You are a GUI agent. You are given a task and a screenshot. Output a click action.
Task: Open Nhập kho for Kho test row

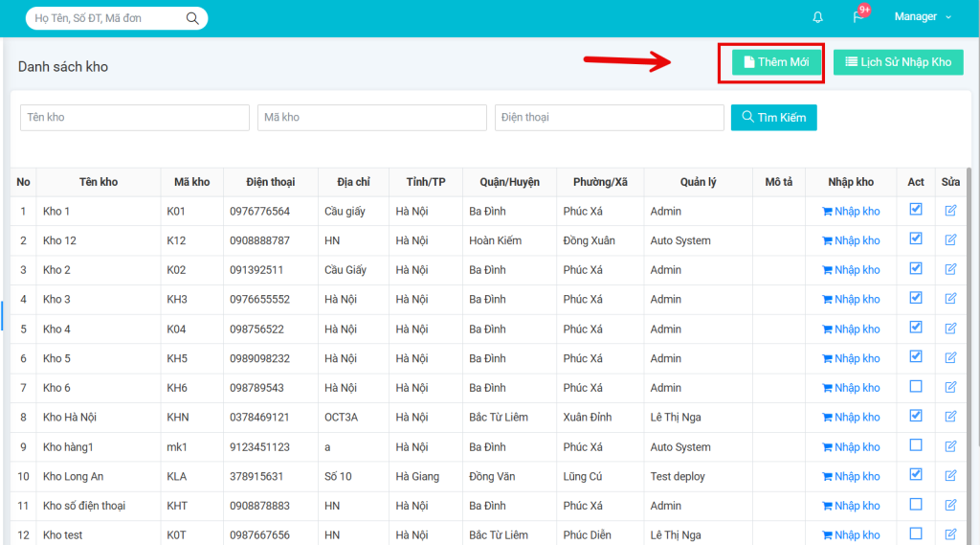pos(851,535)
